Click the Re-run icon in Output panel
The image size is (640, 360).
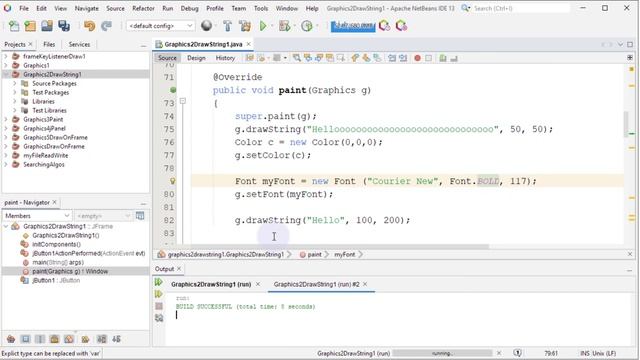(159, 282)
